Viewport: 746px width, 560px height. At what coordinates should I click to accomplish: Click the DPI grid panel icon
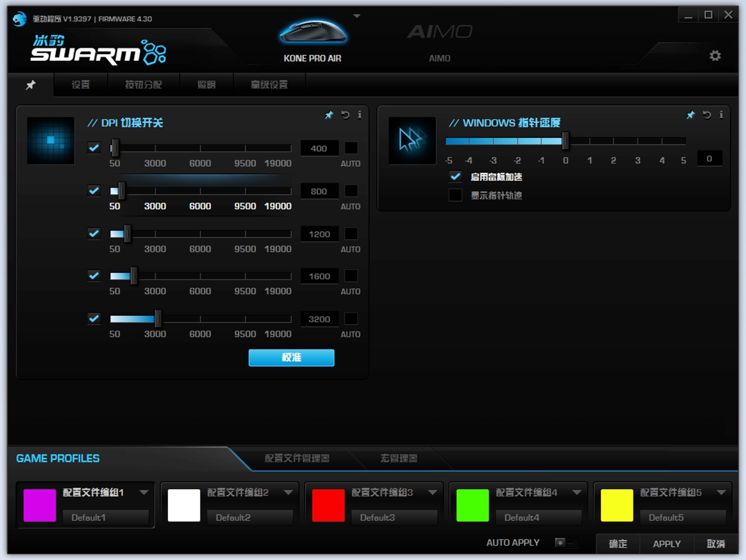coord(51,140)
